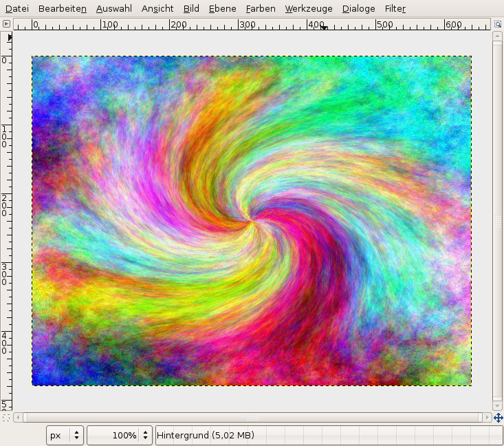Toggle Quick Mask button at bottom left
Screen dimensions: 504x446
pyautogui.click(x=6, y=418)
